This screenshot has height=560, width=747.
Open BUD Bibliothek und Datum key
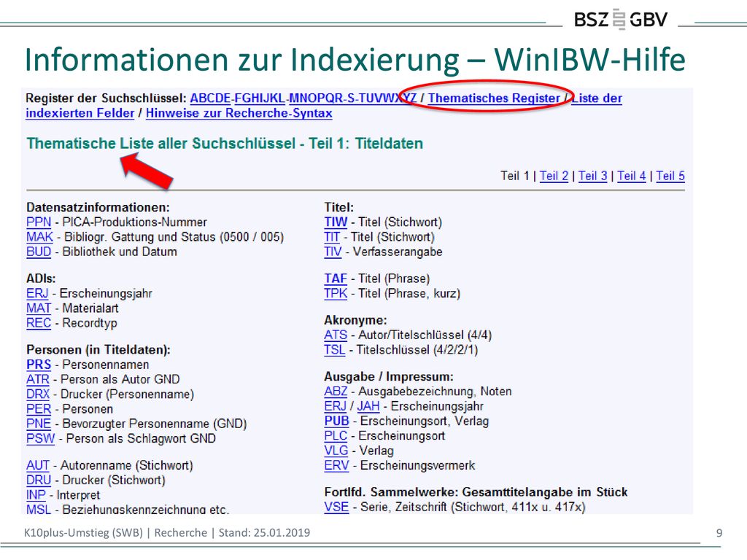tap(39, 252)
